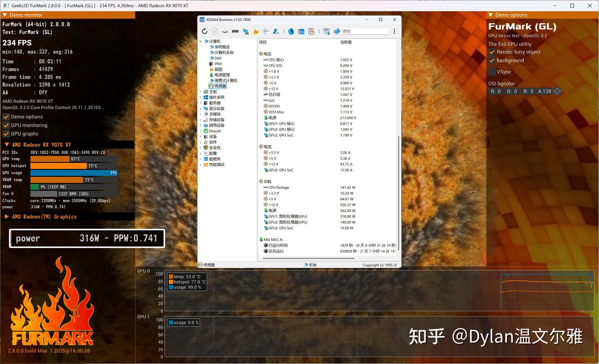
Task: Click the 主板 motherboard icon in the tree
Action: [206, 92]
